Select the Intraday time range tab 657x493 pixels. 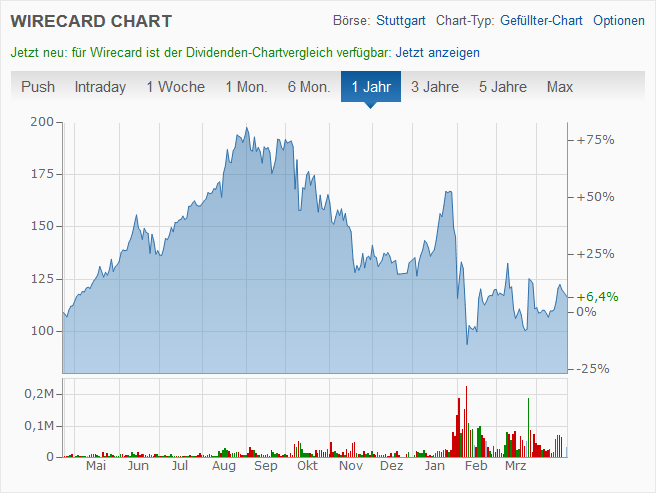coord(100,87)
